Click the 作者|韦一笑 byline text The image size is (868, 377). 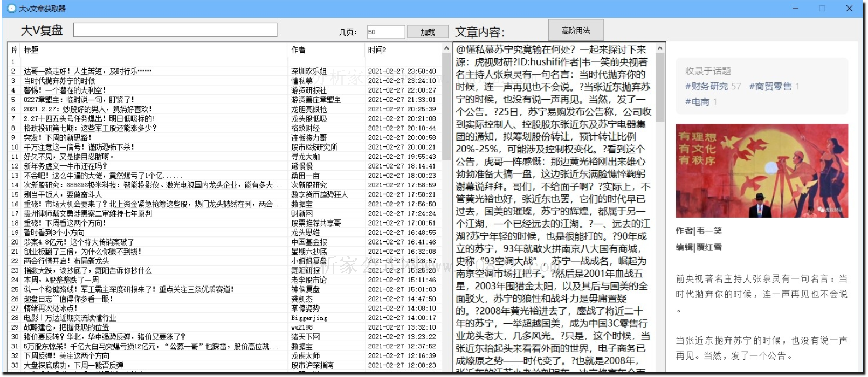699,231
